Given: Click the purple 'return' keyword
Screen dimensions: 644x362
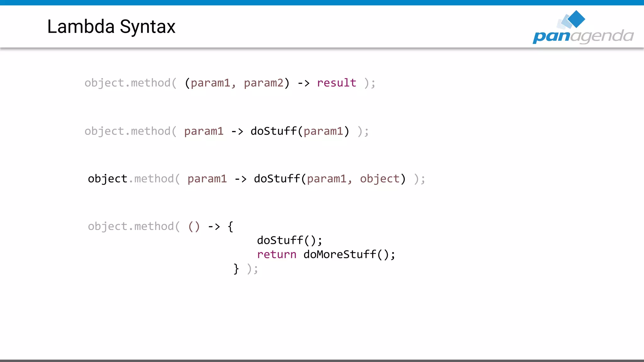Looking at the screenshot, I should (276, 255).
